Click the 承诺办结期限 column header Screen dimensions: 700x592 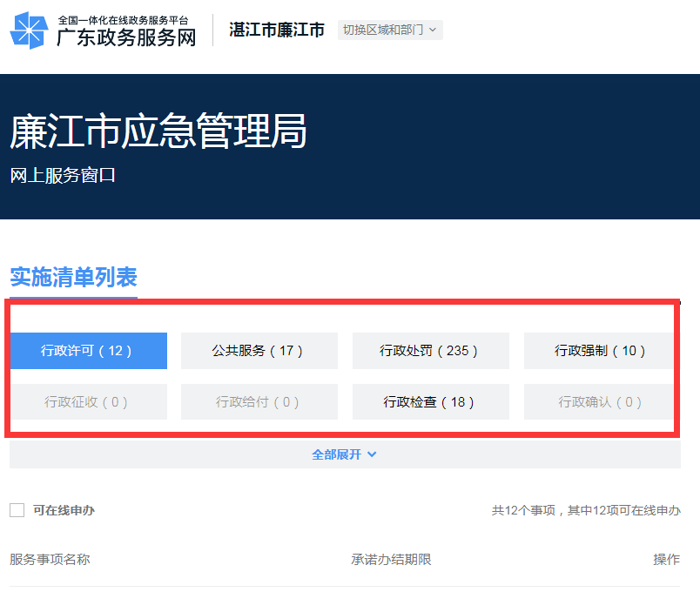tap(391, 559)
